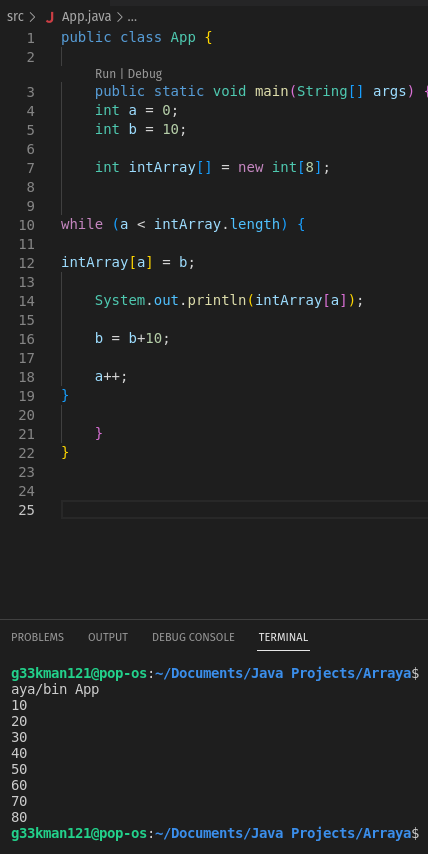Image resolution: width=428 pixels, height=854 pixels.
Task: Click 'intArray[a] = b;' on line 12
Action: (128, 263)
